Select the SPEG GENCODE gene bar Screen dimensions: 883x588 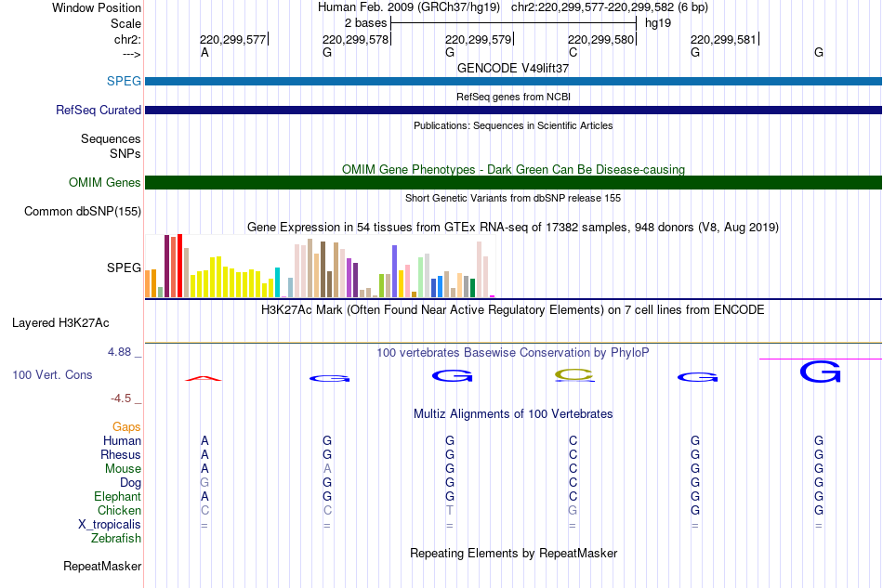point(514,81)
